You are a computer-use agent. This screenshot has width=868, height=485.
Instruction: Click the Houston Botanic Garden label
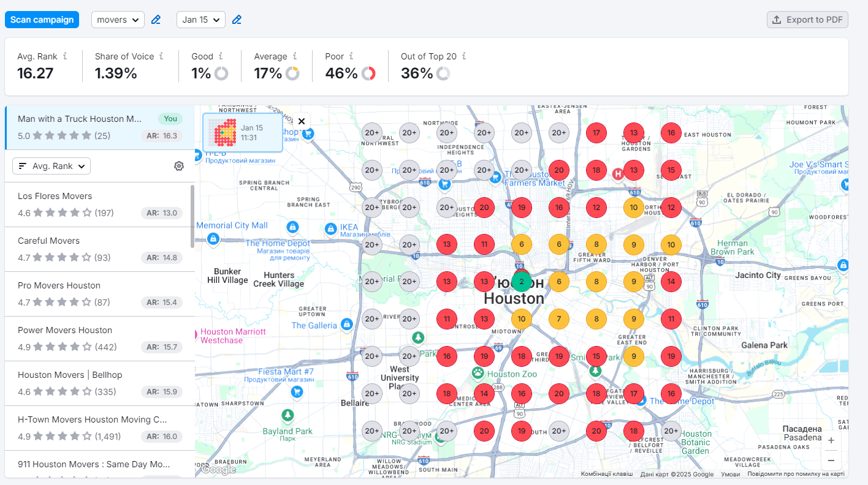coord(696,442)
